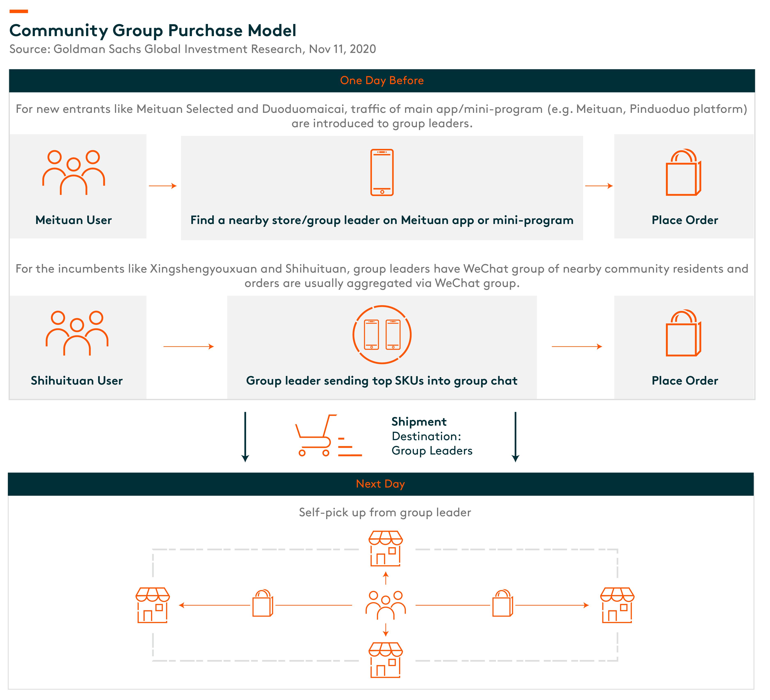Viewport: 770px width, 700px height.
Task: Click the left store icon in pickup diagram
Action: [153, 605]
